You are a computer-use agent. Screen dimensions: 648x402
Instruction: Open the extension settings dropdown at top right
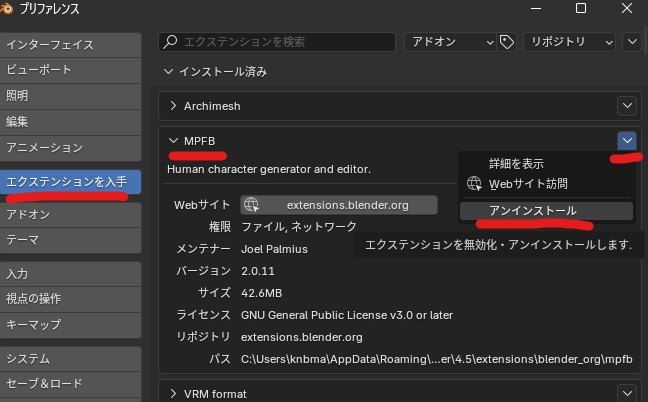tap(632, 41)
